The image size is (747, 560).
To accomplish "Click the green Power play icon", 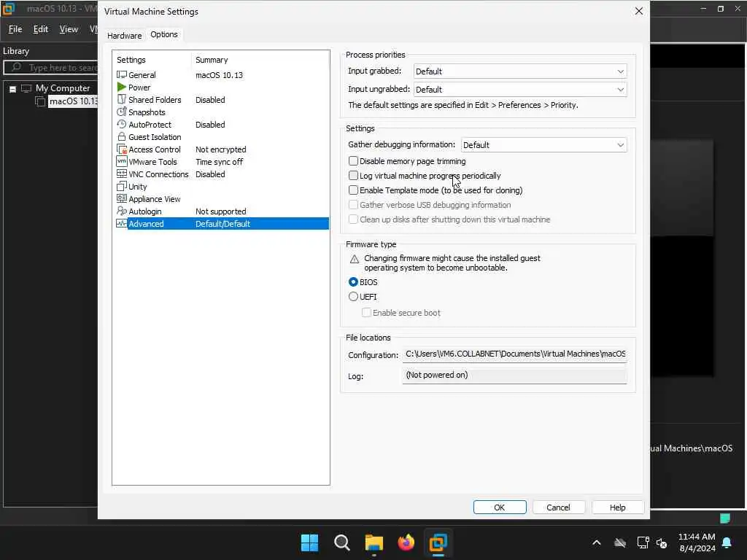I will [122, 87].
